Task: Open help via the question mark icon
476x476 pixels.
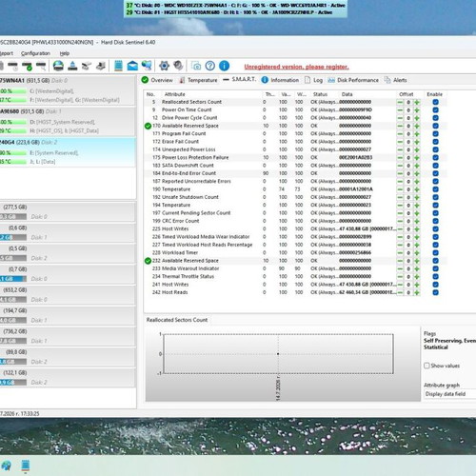Action: point(210,66)
